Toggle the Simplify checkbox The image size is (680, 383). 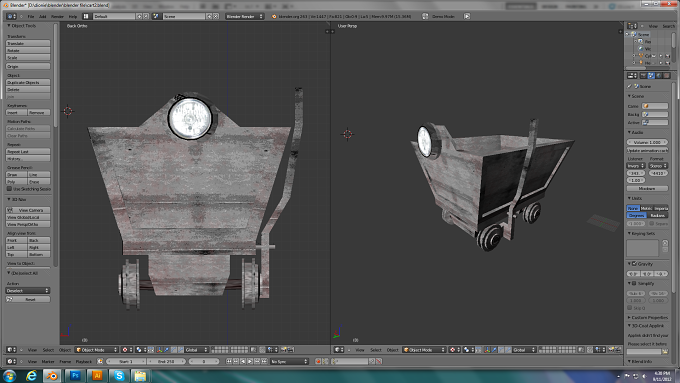(634, 283)
